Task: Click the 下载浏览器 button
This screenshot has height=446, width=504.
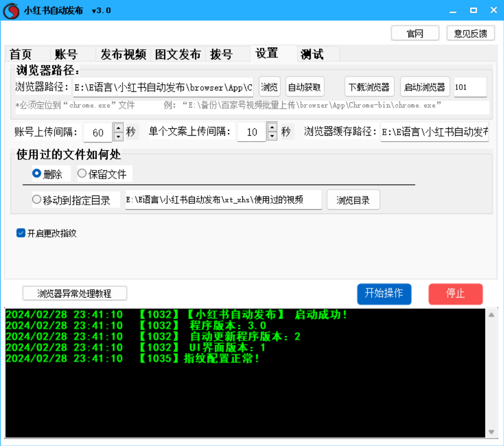Action: click(369, 87)
